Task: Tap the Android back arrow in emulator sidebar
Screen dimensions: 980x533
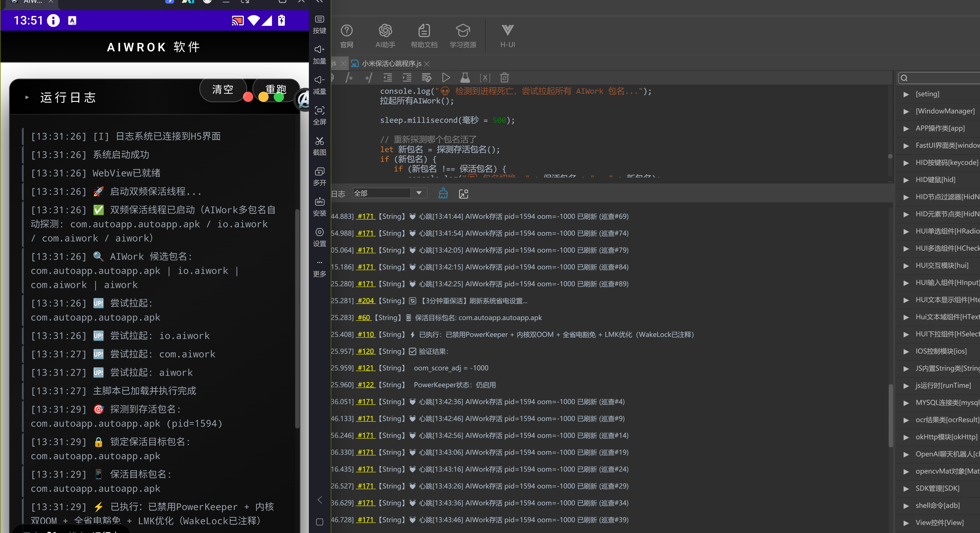Action: (320, 500)
